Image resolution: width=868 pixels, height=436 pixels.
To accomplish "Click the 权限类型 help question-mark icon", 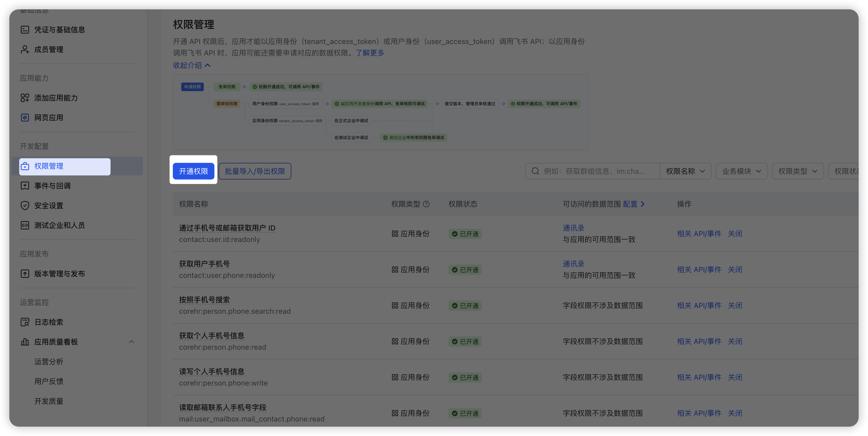I will 426,204.
